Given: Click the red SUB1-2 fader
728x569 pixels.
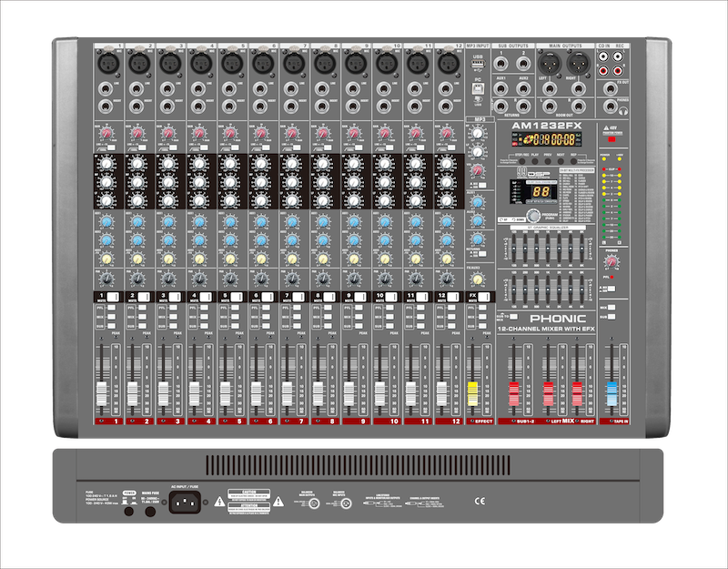Looking at the screenshot, I should [x=513, y=394].
